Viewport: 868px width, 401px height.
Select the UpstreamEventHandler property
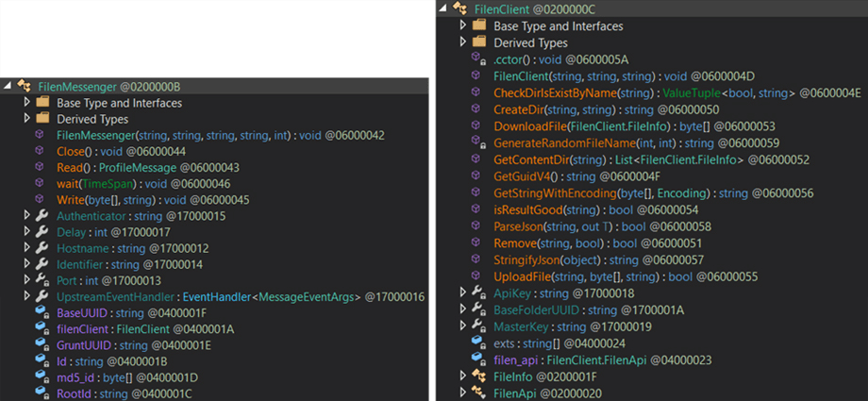(241, 296)
